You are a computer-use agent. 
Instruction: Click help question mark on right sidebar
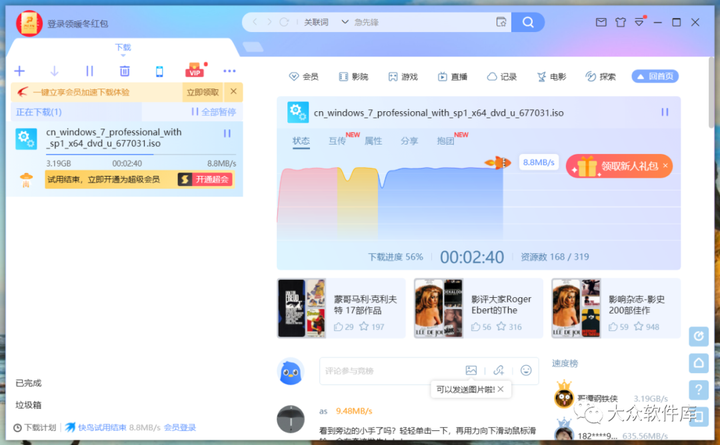[698, 390]
